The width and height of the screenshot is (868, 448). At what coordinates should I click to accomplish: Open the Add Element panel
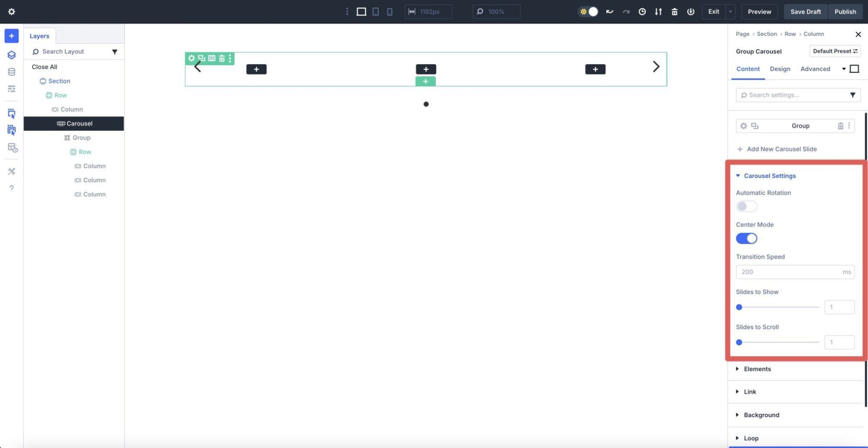click(11, 36)
